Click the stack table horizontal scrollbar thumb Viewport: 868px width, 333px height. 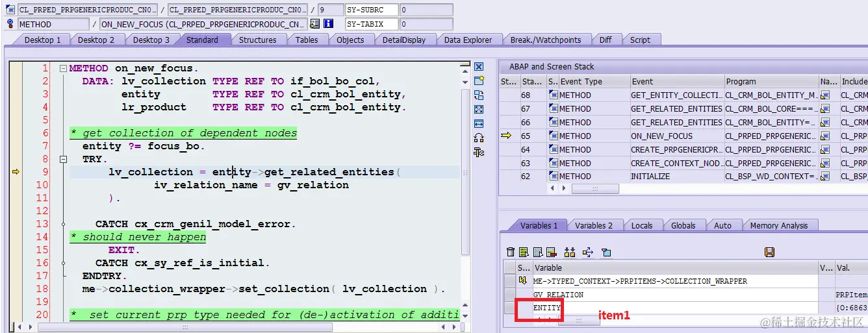(594, 188)
